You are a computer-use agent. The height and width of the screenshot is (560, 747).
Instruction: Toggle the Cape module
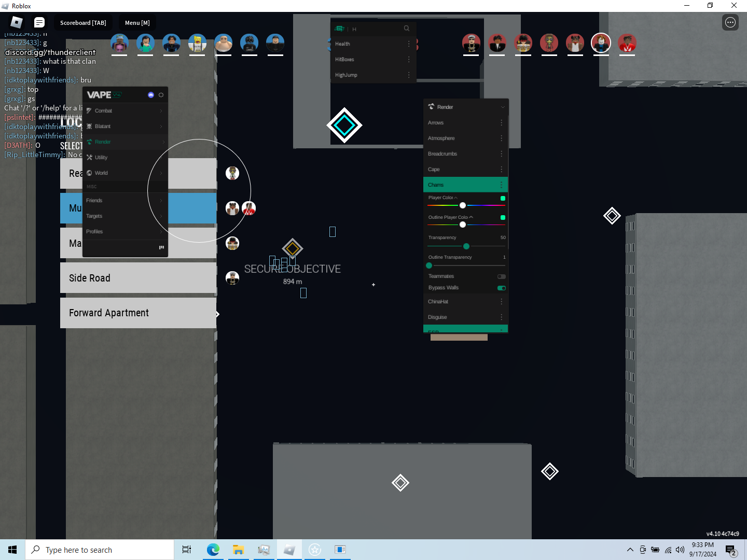(x=465, y=169)
